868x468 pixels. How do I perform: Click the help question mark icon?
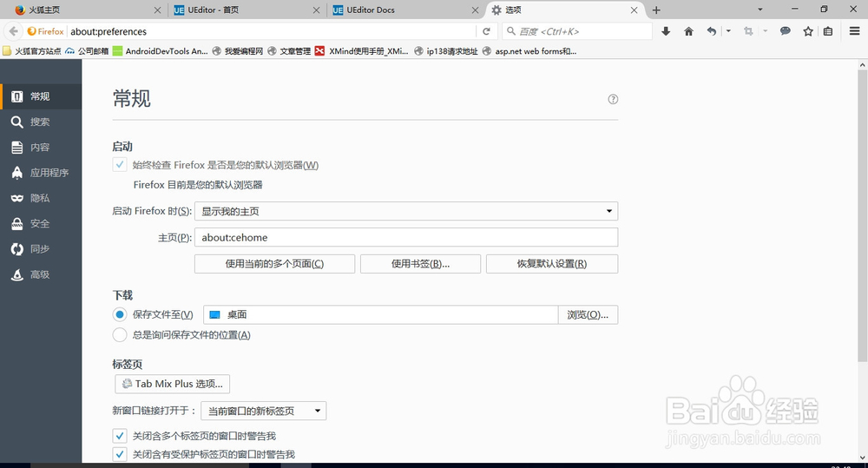pyautogui.click(x=613, y=99)
